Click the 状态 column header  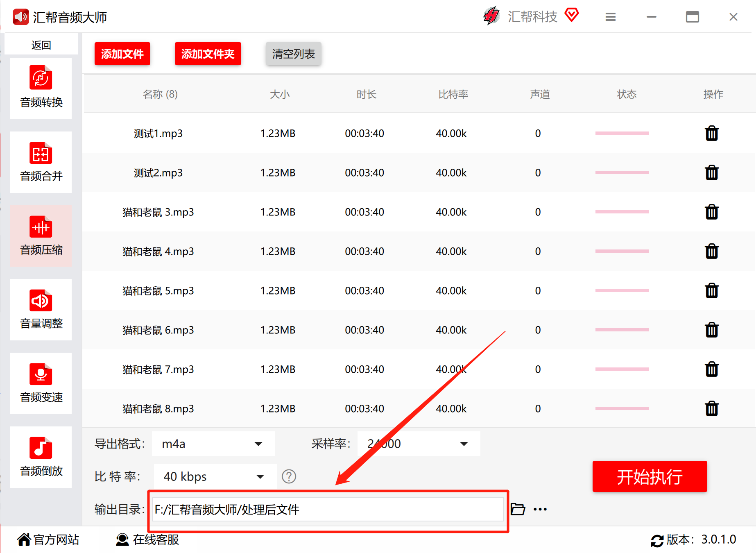[627, 94]
